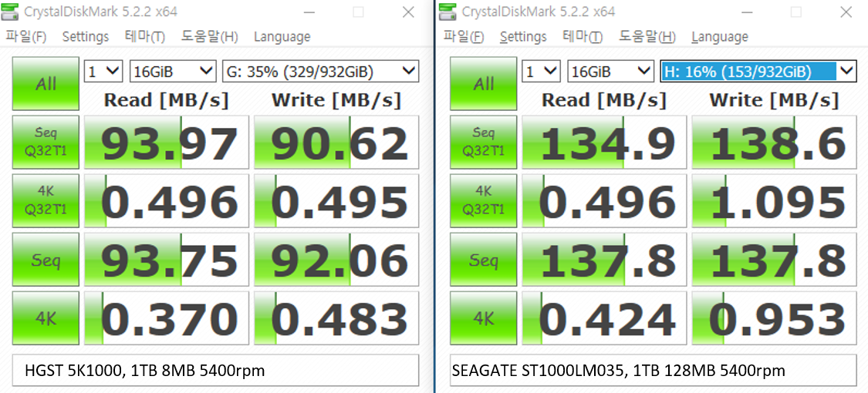This screenshot has width=868, height=393.
Task: Expand 16GiB test size dropdown in right window
Action: (611, 72)
